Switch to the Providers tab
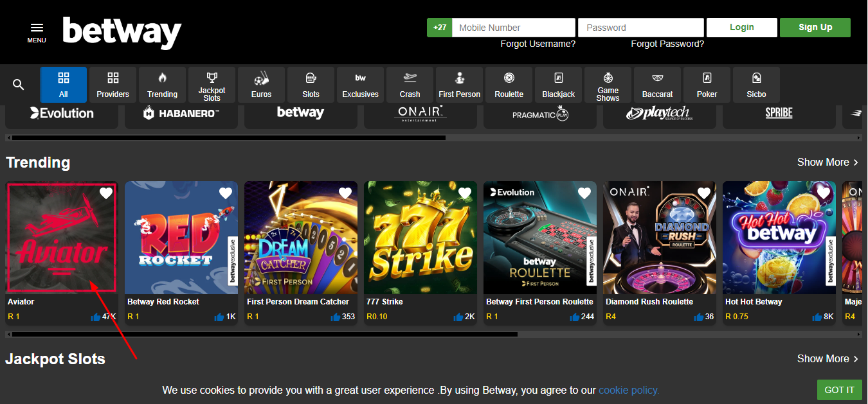The width and height of the screenshot is (868, 404). point(113,85)
